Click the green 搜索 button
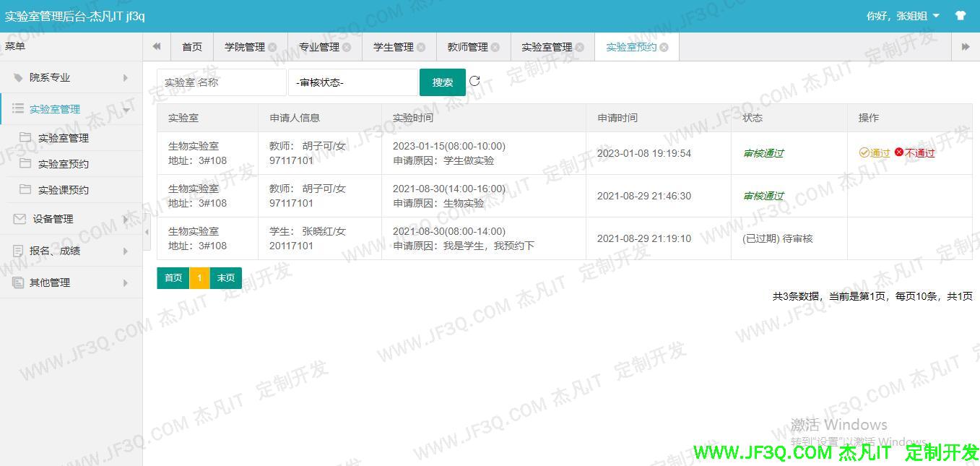Viewport: 980px width, 466px height. pyautogui.click(x=442, y=82)
